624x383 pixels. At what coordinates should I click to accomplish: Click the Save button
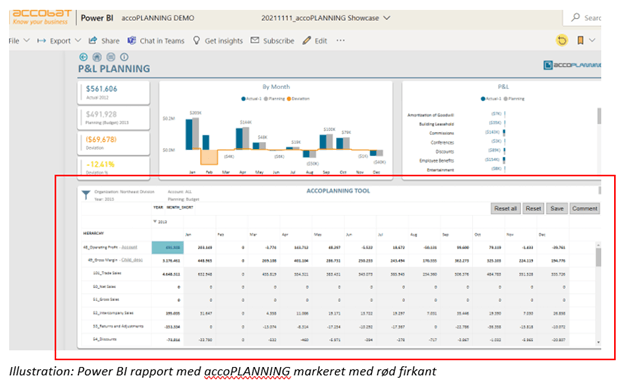557,209
